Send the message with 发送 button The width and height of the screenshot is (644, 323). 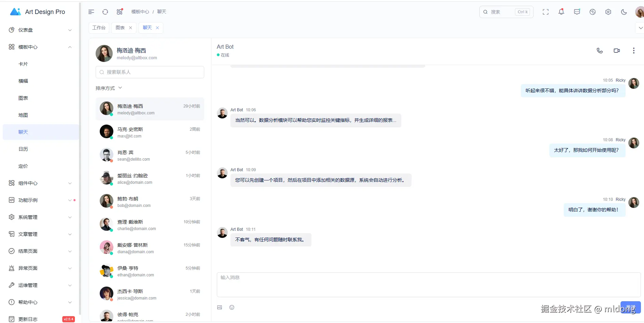[x=630, y=307]
